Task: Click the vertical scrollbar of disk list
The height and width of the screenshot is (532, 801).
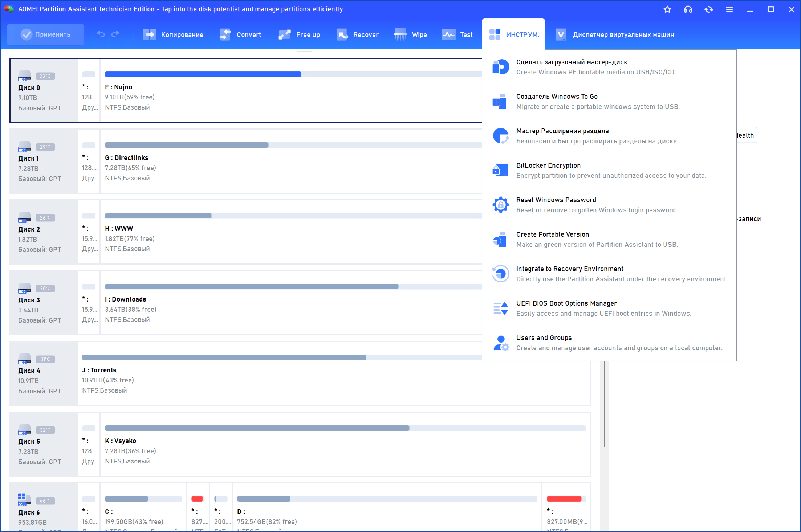Action: pos(604,404)
